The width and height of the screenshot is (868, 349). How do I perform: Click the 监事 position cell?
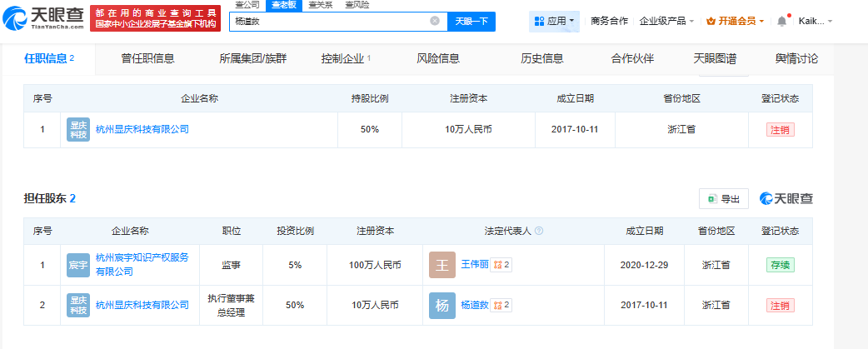pos(231,265)
